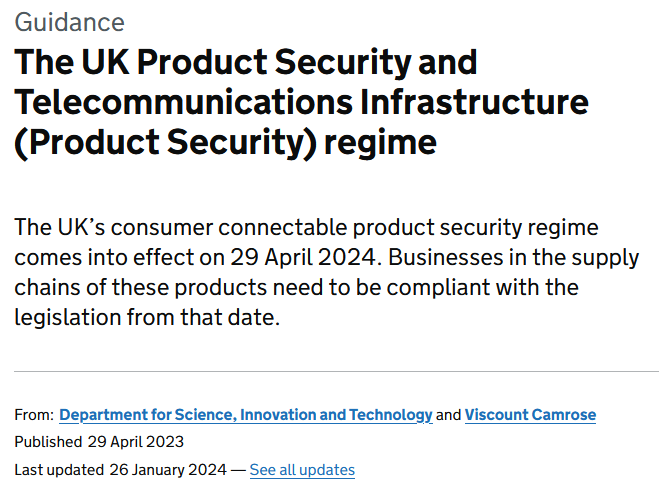The width and height of the screenshot is (659, 494).
Task: Click the "Last updated" label
Action: coord(59,470)
